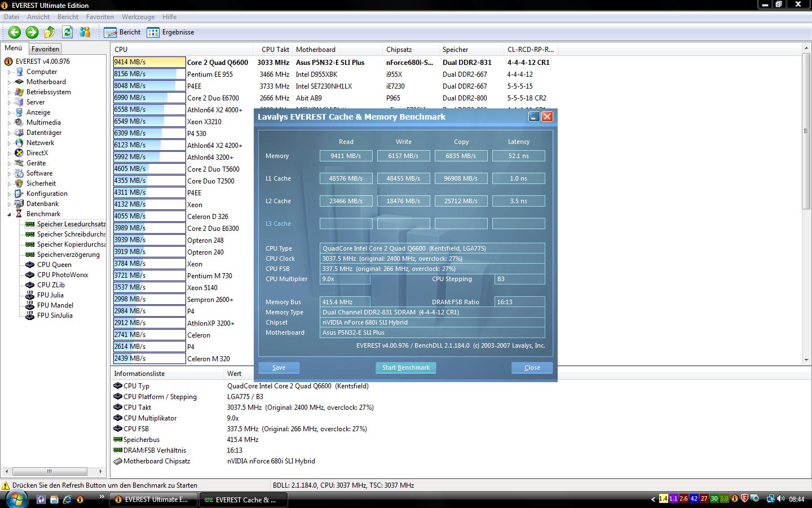Expand the Betriebssystem node arrow
This screenshot has height=508, width=812.
coord(10,93)
